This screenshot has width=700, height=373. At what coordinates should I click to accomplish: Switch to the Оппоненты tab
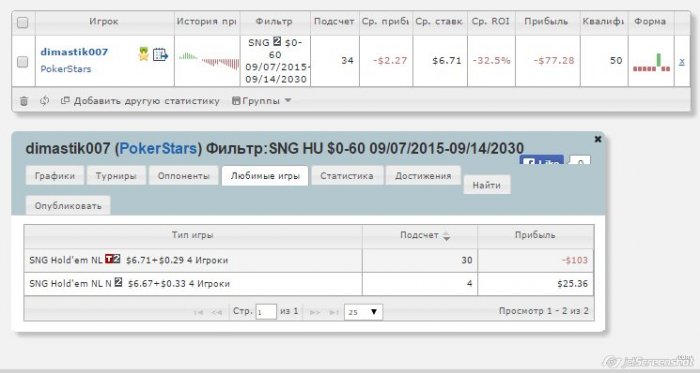click(183, 176)
